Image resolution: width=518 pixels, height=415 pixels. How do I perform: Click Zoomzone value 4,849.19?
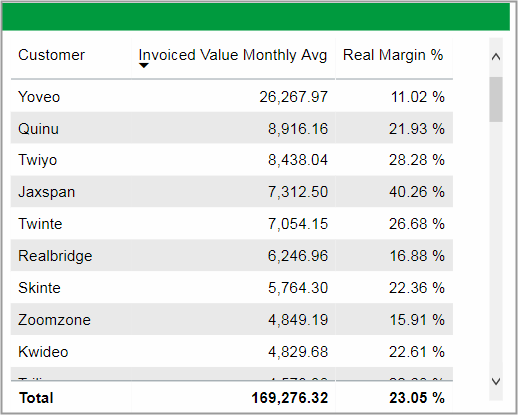(x=298, y=320)
